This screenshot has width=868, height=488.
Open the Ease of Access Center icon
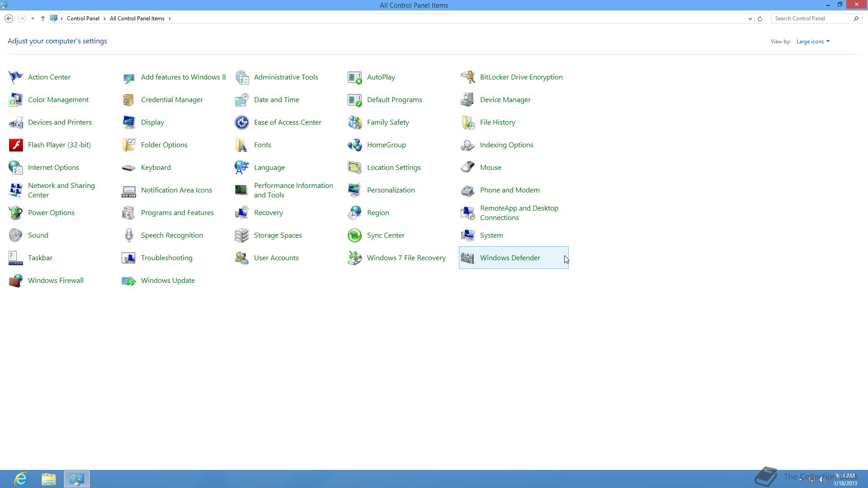[x=242, y=122]
